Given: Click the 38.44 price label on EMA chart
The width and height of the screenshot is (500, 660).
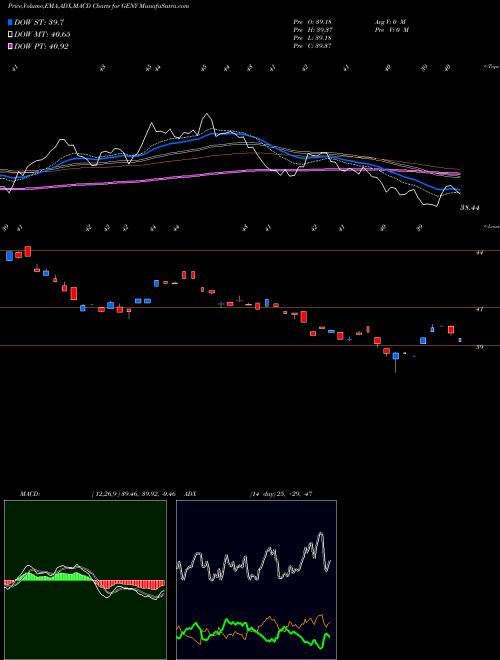Looking at the screenshot, I should click(x=470, y=208).
